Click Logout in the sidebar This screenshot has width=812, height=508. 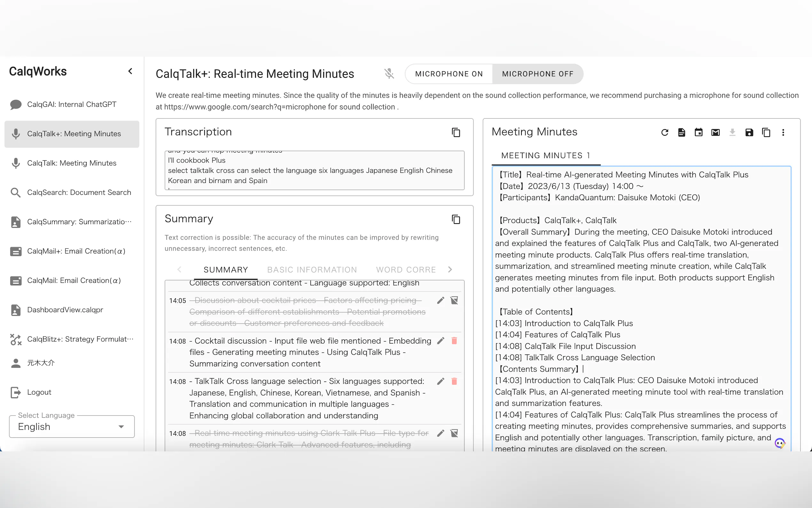coord(39,392)
